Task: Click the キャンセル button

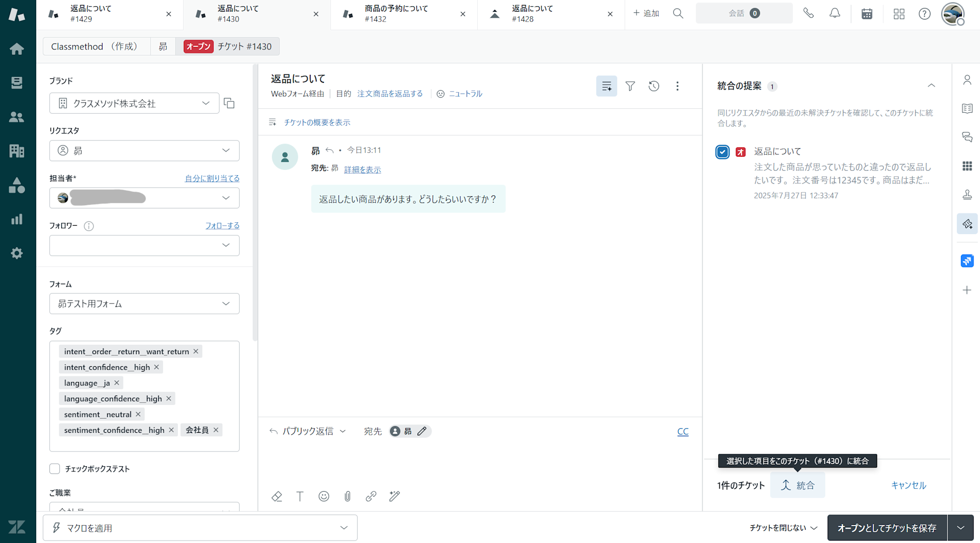Action: click(908, 486)
